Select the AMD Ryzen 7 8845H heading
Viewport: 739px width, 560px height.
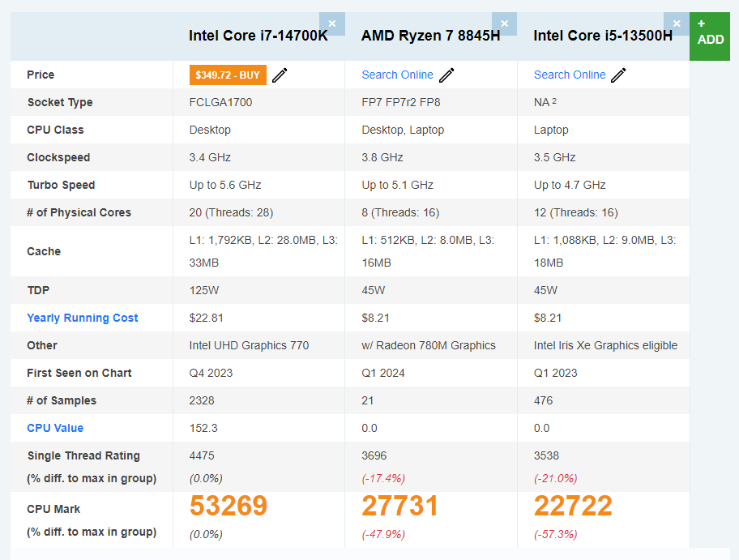point(430,36)
